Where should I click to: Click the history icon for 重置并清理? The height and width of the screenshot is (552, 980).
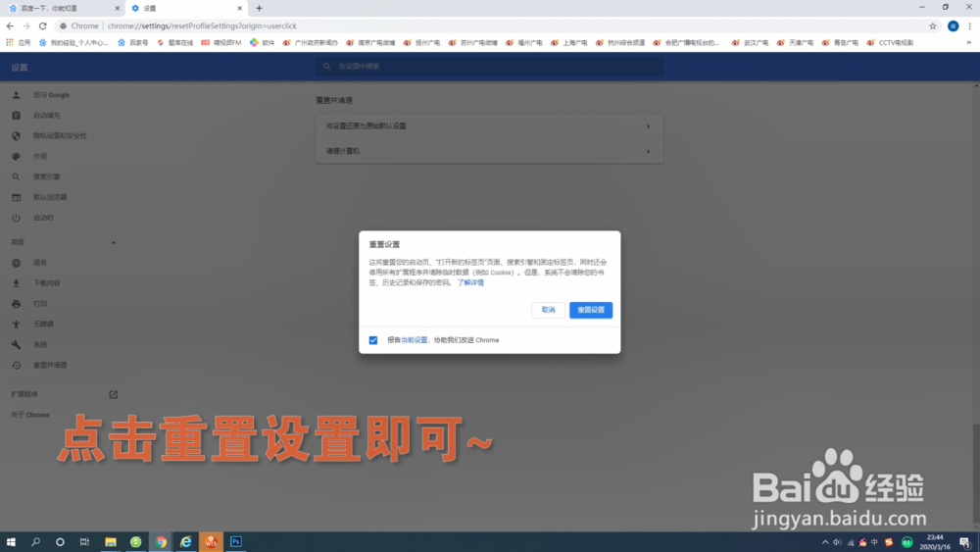[17, 365]
